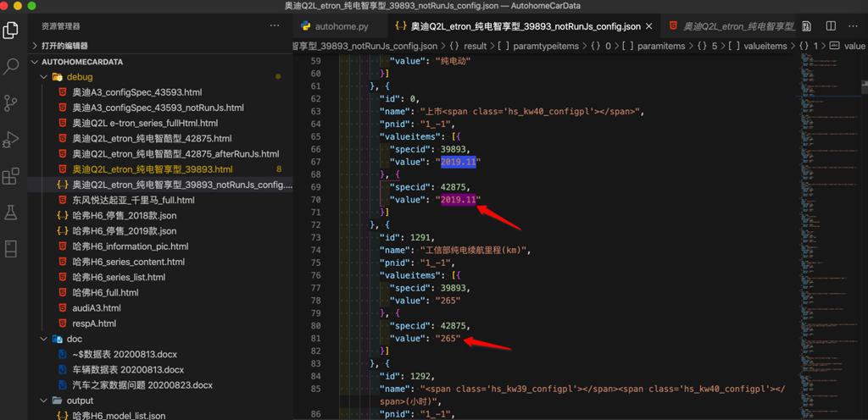Open 奥迪A3_configSpec_43593_notRunJs.html file
Image resolution: width=868 pixels, height=420 pixels.
[158, 108]
